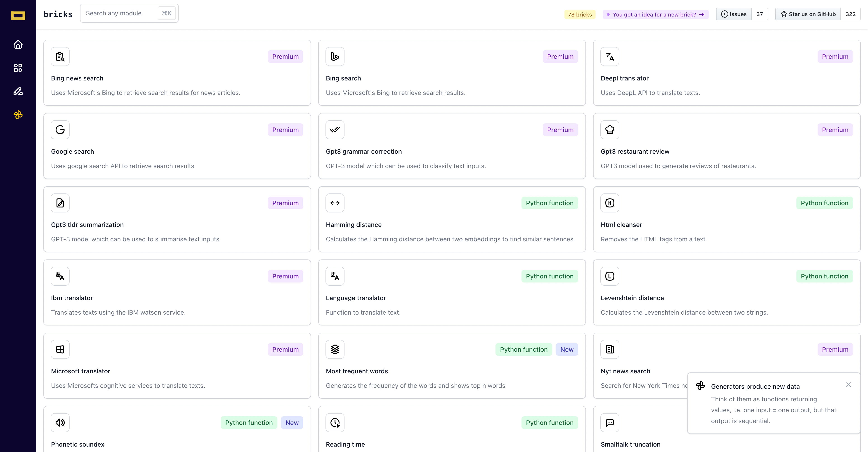Click the Generators produce new data heading
This screenshot has height=452, width=868.
[755, 386]
